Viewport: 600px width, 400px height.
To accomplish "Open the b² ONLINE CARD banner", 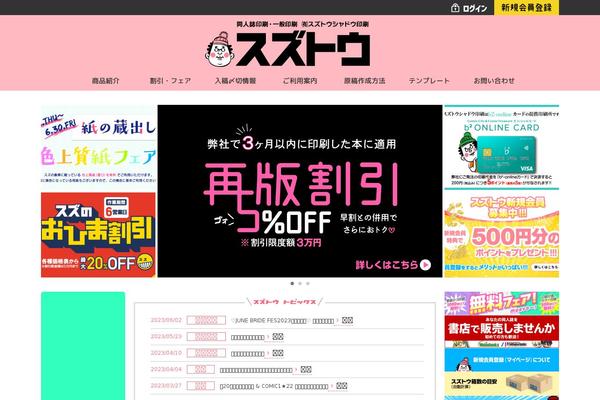I will (501, 147).
